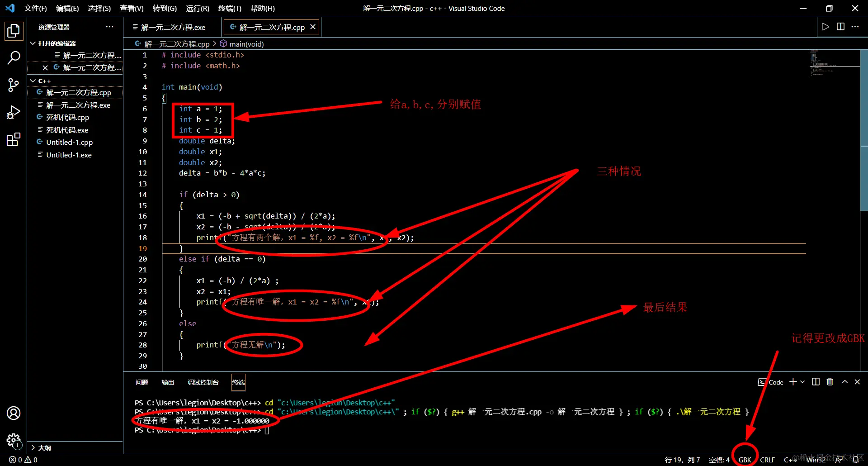Image resolution: width=868 pixels, height=466 pixels.
Task: Show errors and warnings count in status bar
Action: tap(23, 460)
